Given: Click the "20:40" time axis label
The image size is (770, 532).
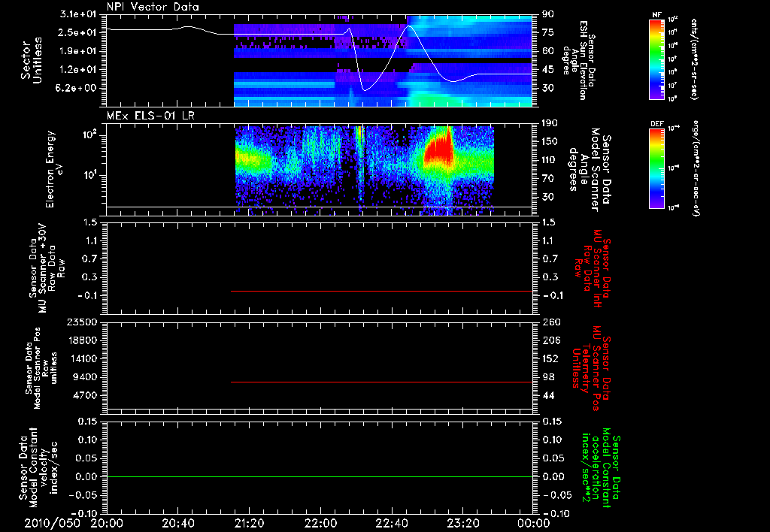Looking at the screenshot, I should click(x=177, y=523).
